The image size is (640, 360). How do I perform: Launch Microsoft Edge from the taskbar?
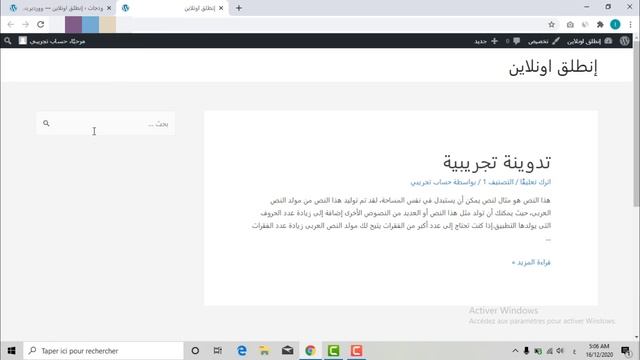242,351
